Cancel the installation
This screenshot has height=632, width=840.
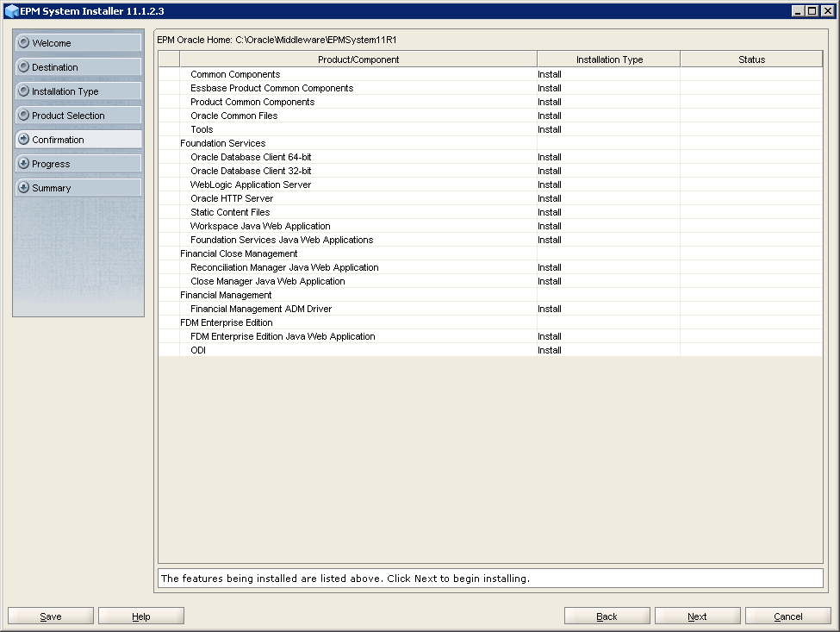(788, 616)
